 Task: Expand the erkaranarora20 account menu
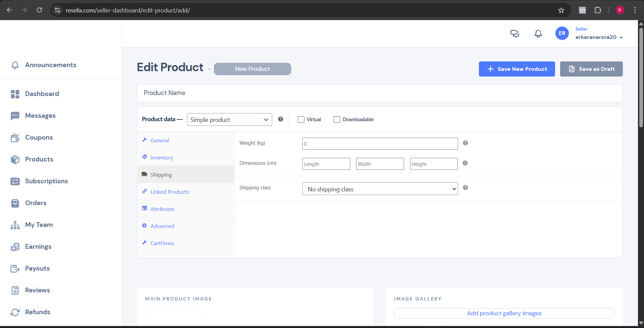point(599,37)
